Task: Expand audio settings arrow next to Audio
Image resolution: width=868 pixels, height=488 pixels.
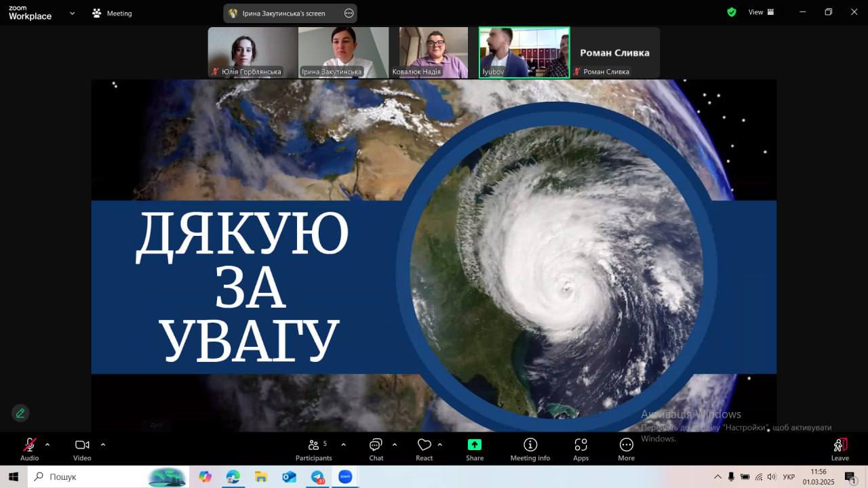Action: click(x=47, y=445)
